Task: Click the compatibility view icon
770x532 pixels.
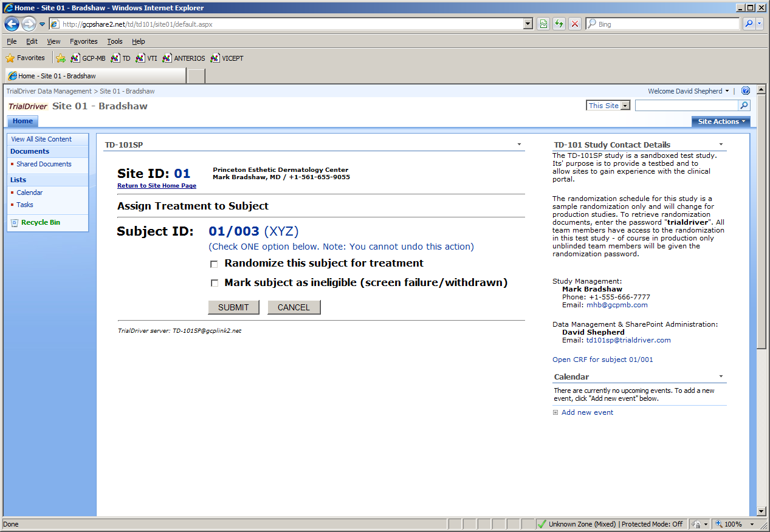Action: point(543,24)
